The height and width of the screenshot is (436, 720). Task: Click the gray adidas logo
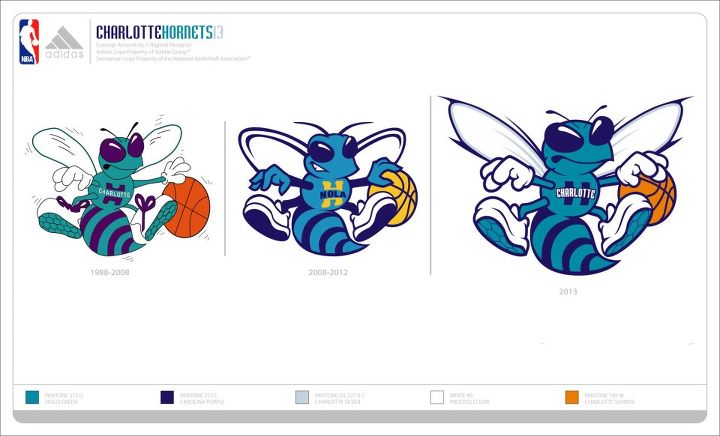[64, 43]
